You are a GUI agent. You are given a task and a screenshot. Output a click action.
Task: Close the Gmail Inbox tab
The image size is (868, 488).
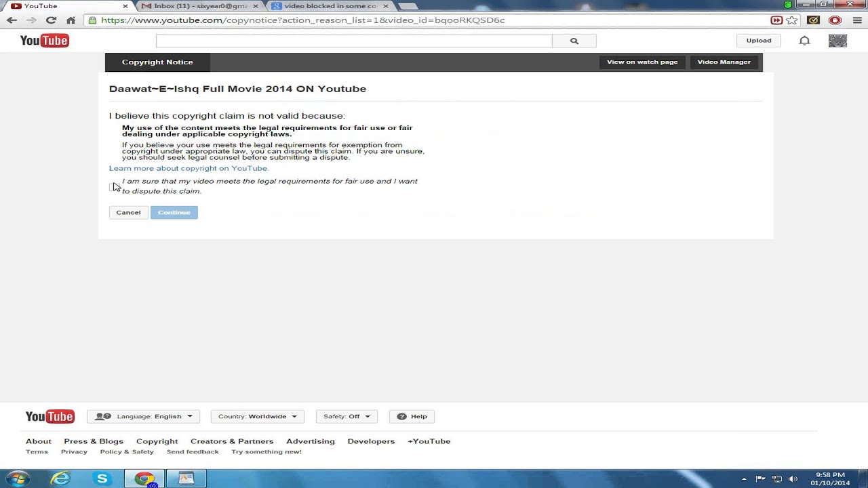point(256,6)
